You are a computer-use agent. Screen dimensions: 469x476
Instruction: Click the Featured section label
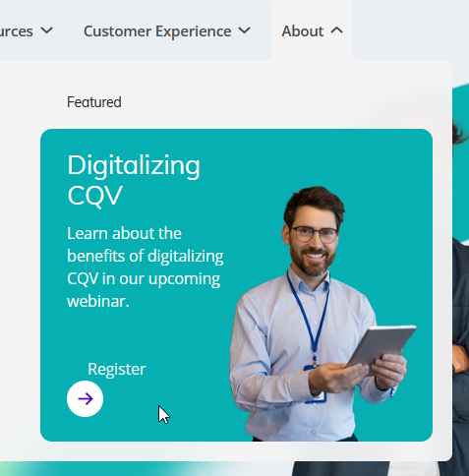(x=94, y=102)
